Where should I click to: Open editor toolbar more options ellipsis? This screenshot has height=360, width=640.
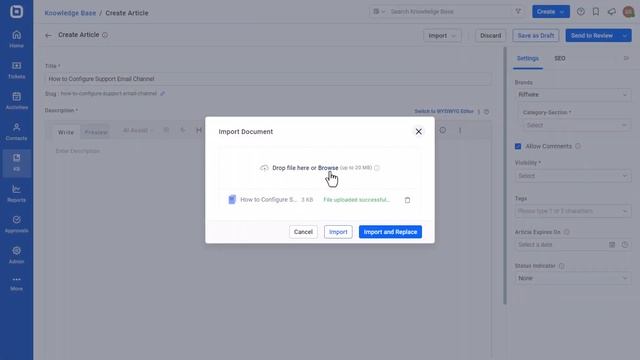(460, 131)
